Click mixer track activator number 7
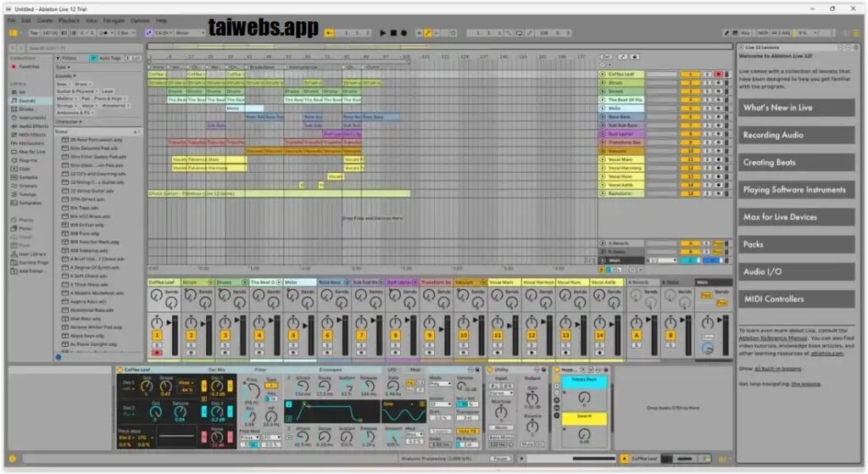Screen dimensions: 868x474 361,335
